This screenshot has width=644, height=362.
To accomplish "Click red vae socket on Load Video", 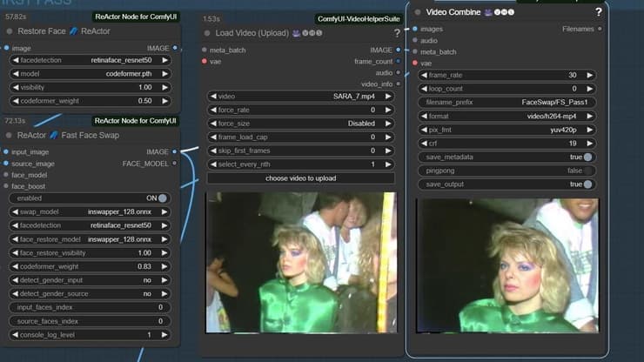I will [x=205, y=61].
